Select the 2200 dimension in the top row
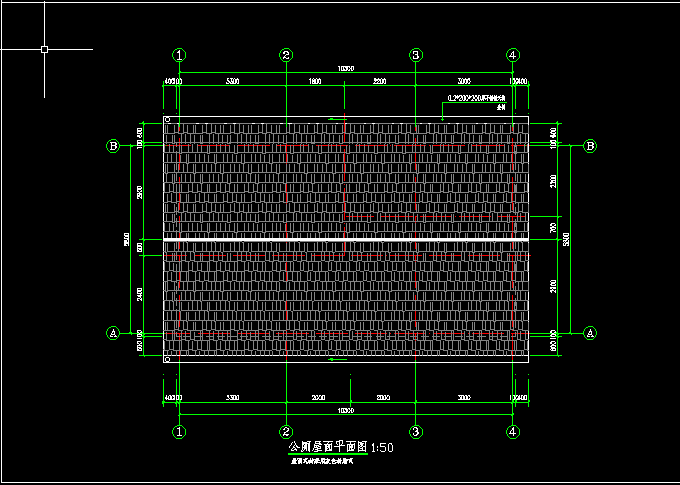680x485 pixels. tap(379, 81)
